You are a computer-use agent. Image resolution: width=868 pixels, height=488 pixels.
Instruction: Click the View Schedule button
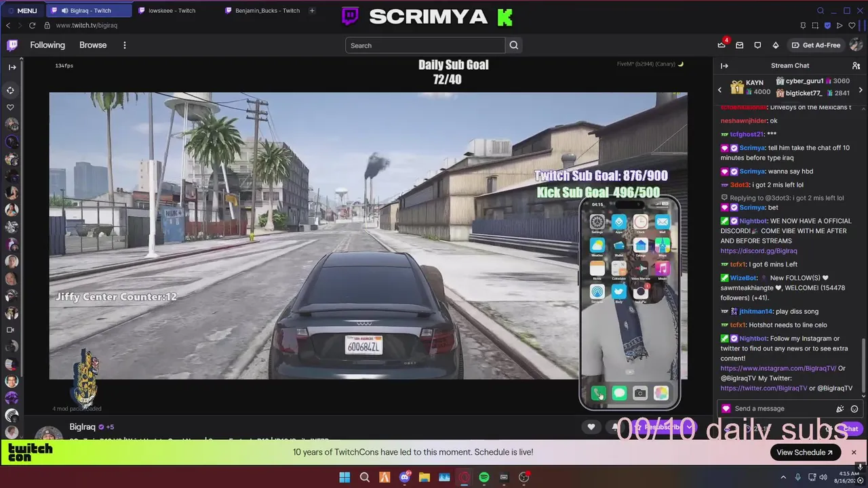(805, 452)
